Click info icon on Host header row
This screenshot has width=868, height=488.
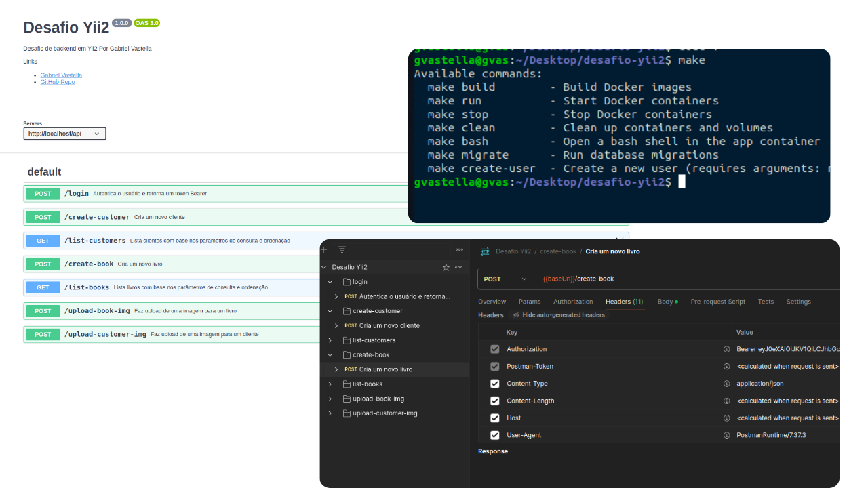click(x=726, y=418)
